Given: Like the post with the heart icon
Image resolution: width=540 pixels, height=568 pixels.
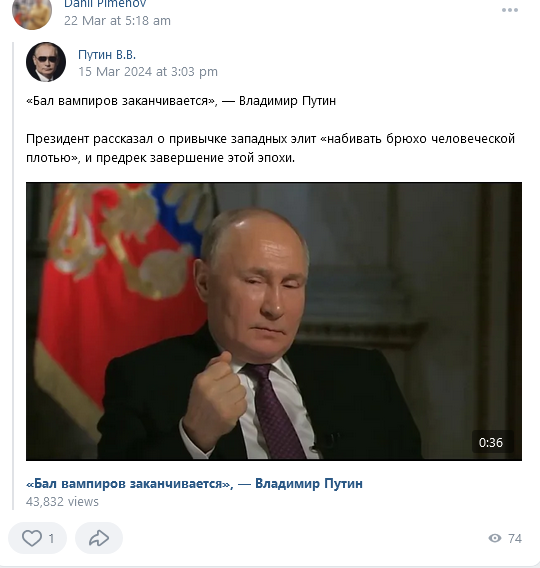Looking at the screenshot, I should click(32, 538).
